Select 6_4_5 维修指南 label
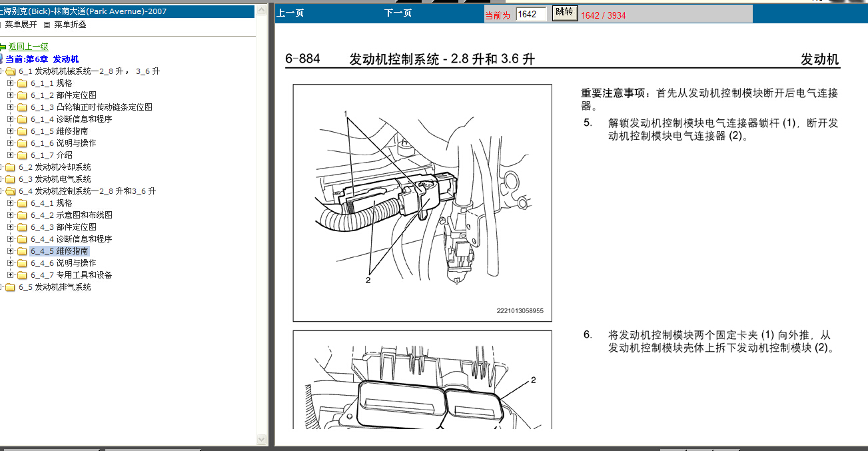 pyautogui.click(x=59, y=251)
